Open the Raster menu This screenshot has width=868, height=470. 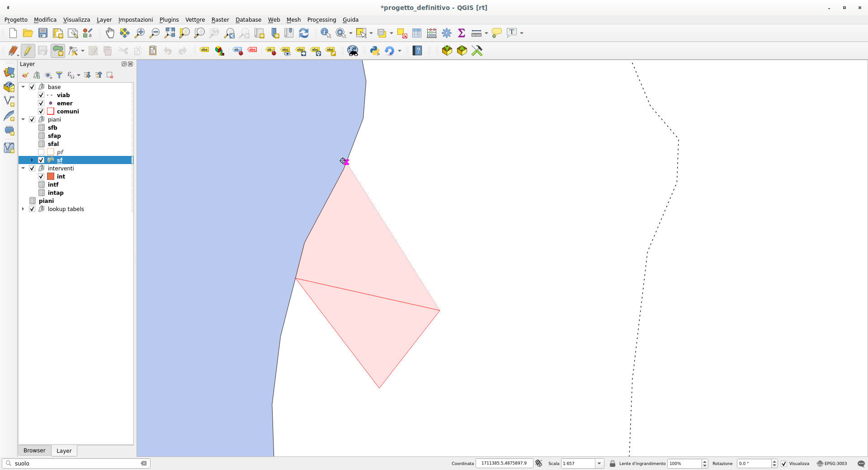click(x=220, y=20)
